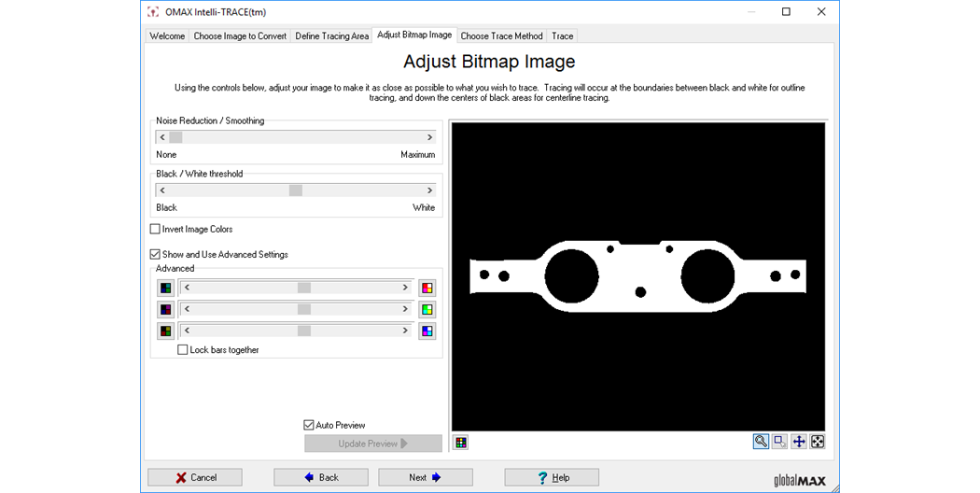This screenshot has width=980, height=493.
Task: Click bright blue-magenta swatch button on third advanced row
Action: [x=427, y=331]
